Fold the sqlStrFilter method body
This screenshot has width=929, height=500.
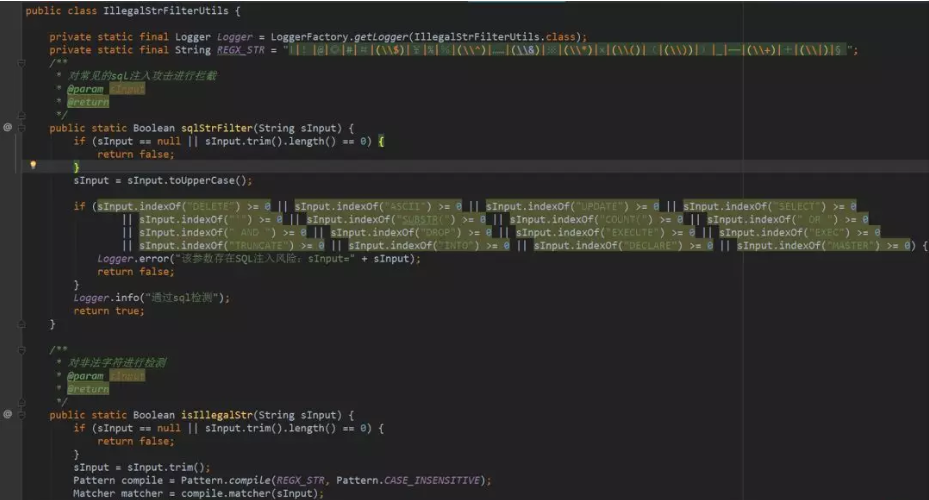coord(21,128)
